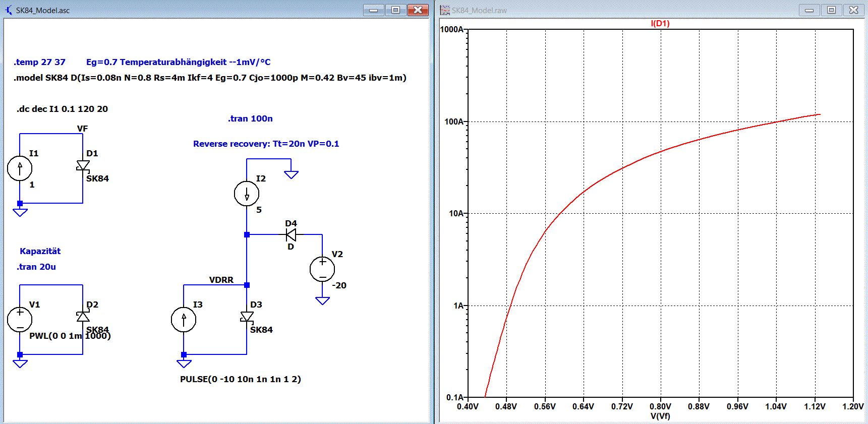Select the I3 current source symbol

click(x=184, y=320)
